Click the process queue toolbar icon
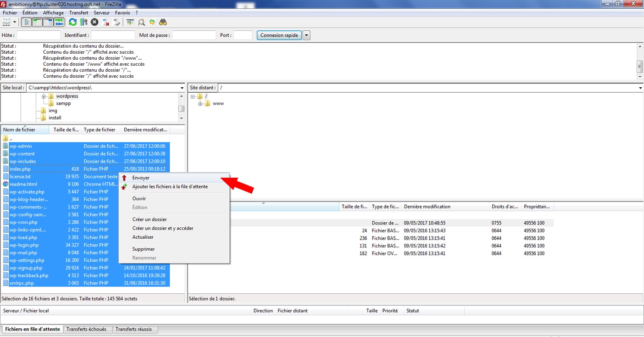The width and height of the screenshot is (644, 337). coord(83,22)
